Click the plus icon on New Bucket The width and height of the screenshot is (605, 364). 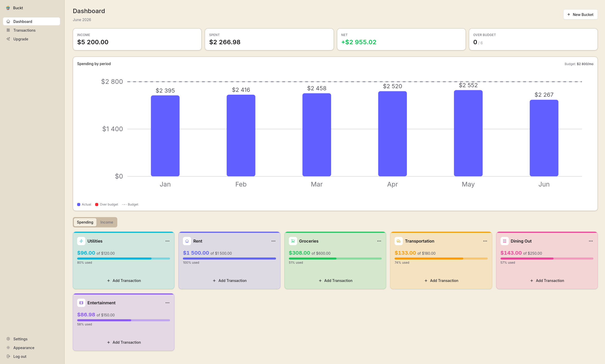(569, 14)
